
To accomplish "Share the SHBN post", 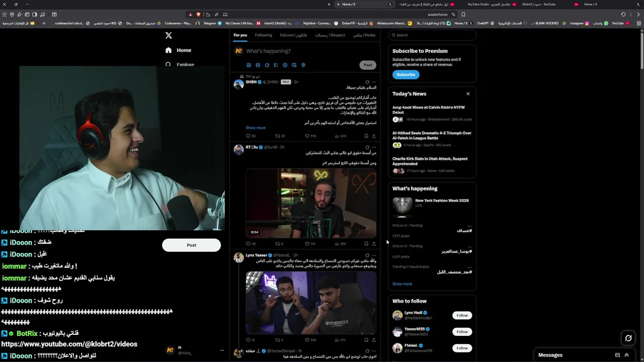I will (373, 136).
